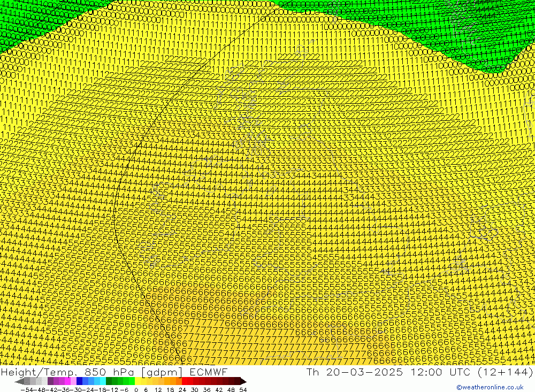Click the Height/Temp. 850 hPa ECMWF title
Screen dimensions: 535x392
pos(114,372)
